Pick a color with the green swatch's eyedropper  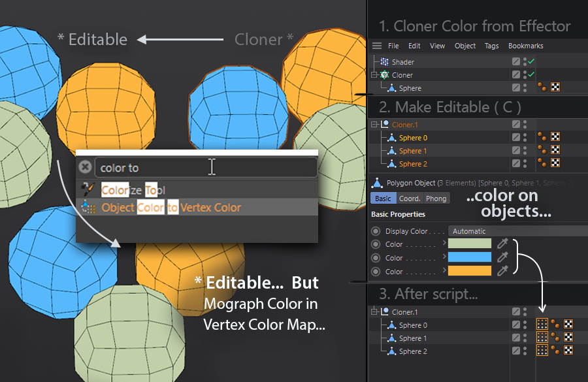502,244
